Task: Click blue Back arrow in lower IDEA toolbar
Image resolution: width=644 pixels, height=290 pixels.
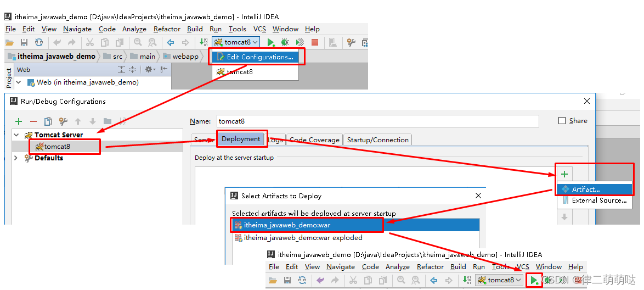Action: click(434, 280)
